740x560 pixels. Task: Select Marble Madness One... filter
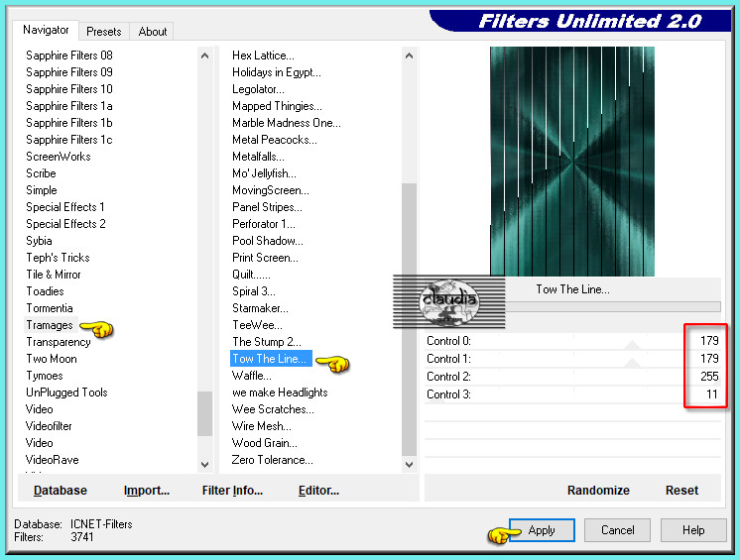(x=287, y=123)
